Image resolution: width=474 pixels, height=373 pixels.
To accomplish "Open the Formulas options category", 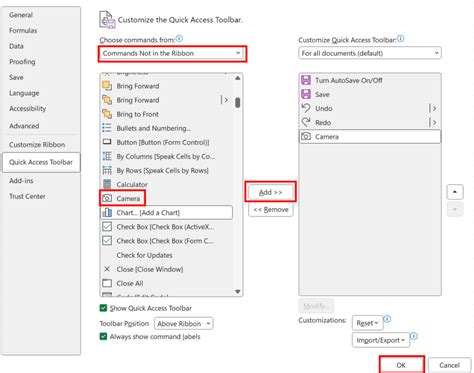I will click(23, 31).
